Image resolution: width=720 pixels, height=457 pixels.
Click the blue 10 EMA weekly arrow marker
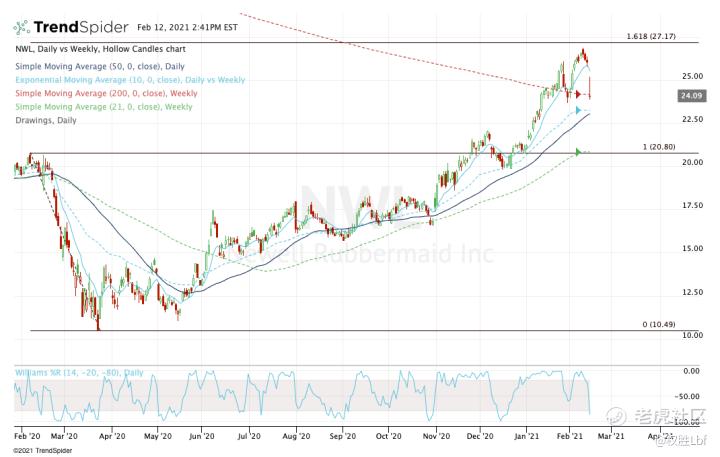(578, 110)
